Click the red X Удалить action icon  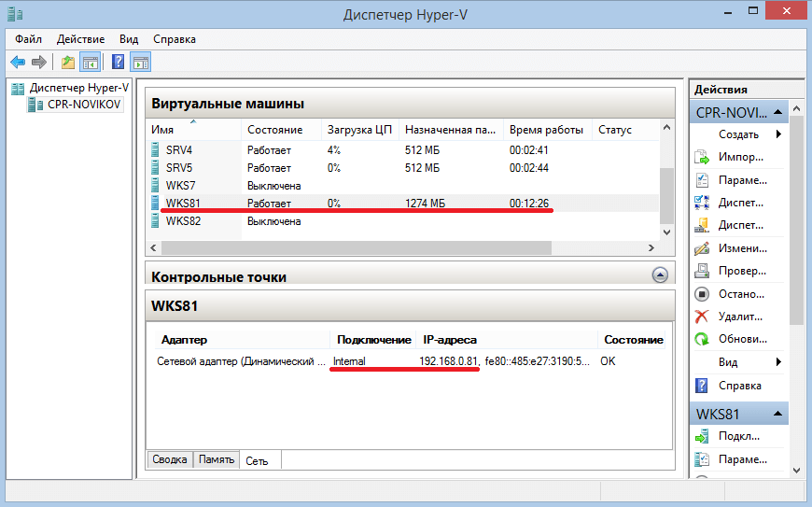click(x=702, y=316)
